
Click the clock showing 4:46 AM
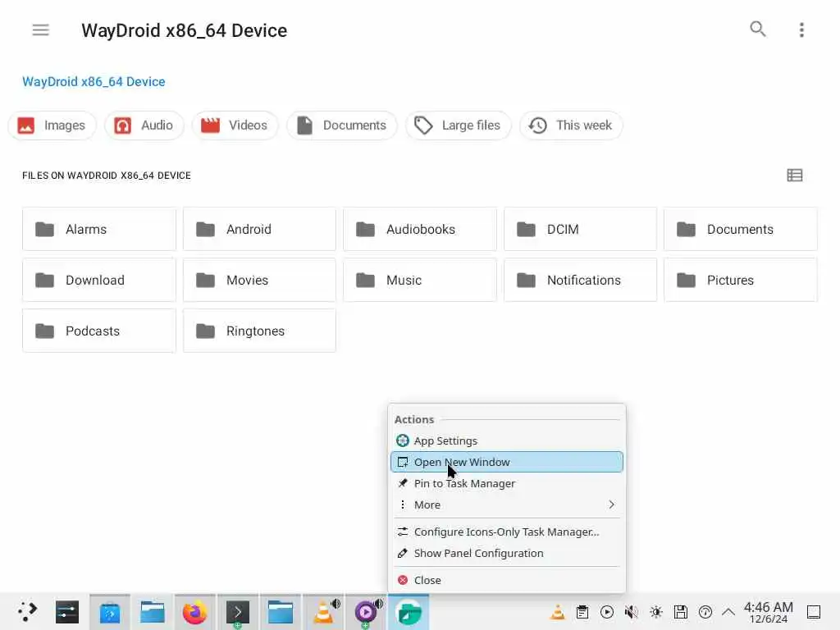pos(768,612)
